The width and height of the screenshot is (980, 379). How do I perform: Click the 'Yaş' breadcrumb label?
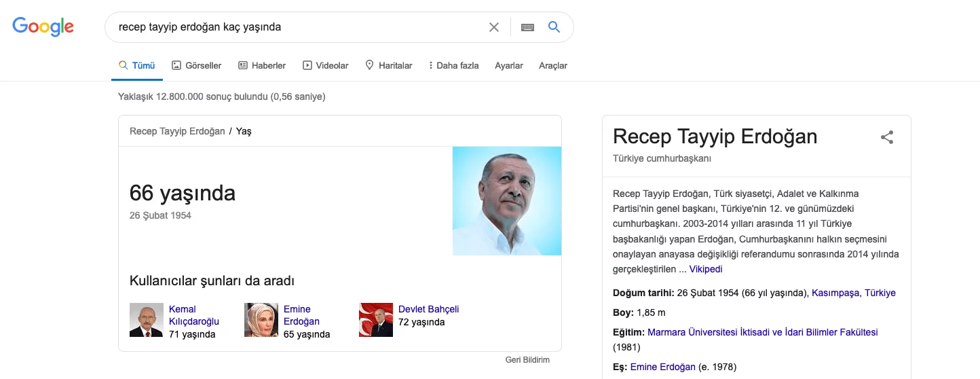pos(244,131)
